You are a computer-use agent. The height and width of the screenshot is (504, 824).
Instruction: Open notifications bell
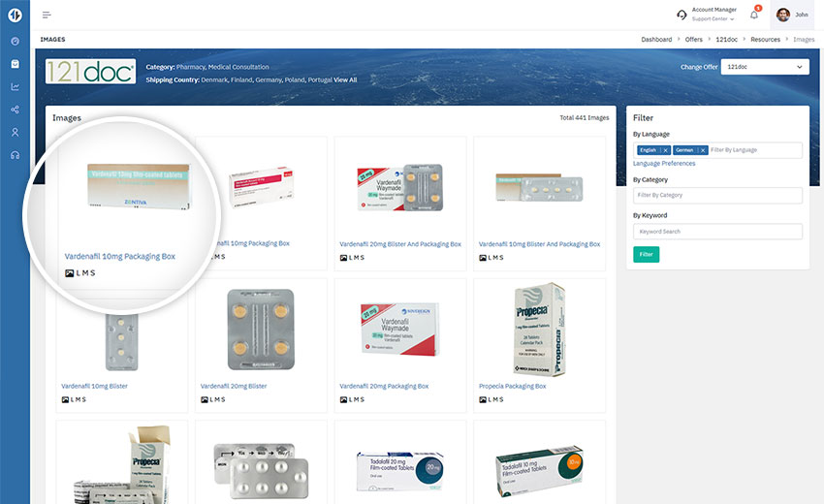(753, 15)
